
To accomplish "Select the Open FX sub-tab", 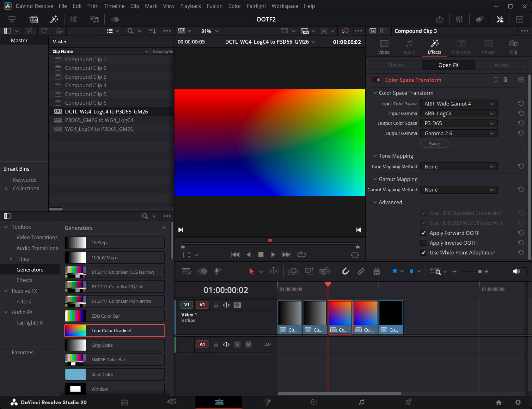I will click(x=448, y=65).
